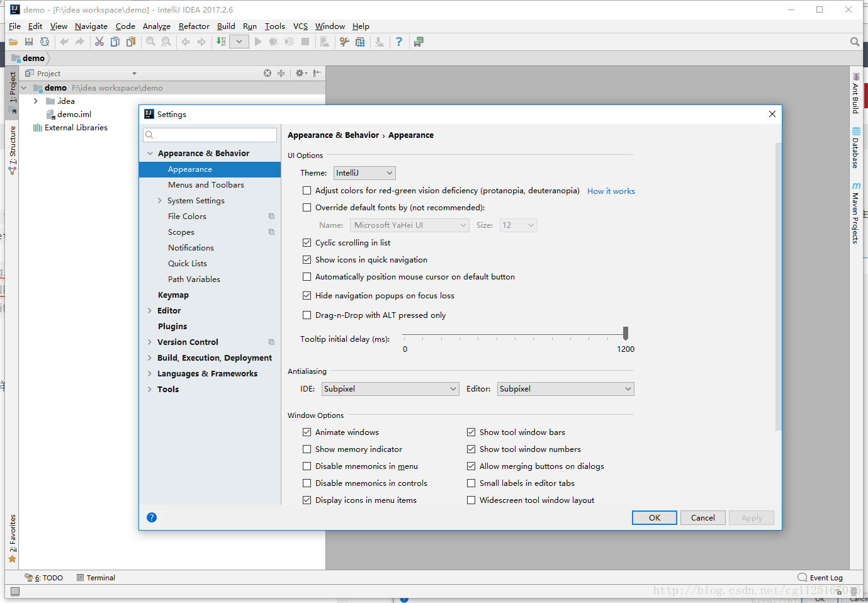Open the TODO tool window tab
The width and height of the screenshot is (868, 603).
(44, 577)
